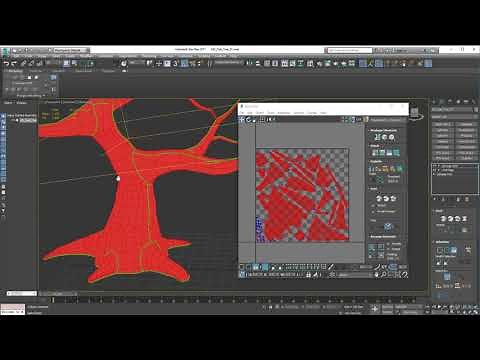Open the 3ds Max application menu button
Image resolution: width=480 pixels, height=360 pixels.
[x=6, y=51]
